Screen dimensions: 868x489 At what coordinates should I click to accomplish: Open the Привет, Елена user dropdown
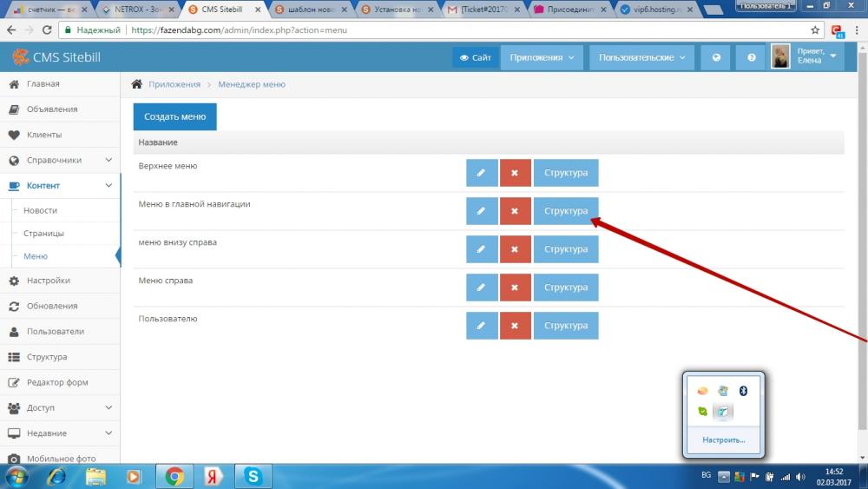[x=817, y=56]
